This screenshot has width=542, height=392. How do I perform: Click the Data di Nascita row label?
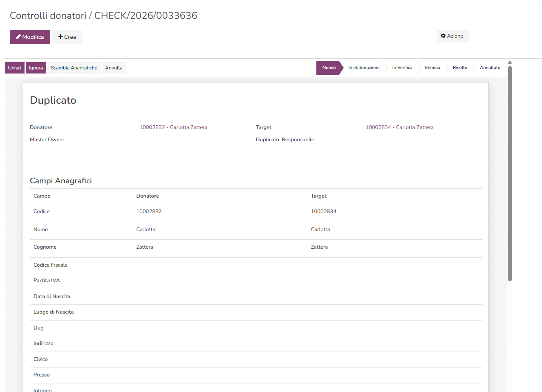tap(52, 296)
